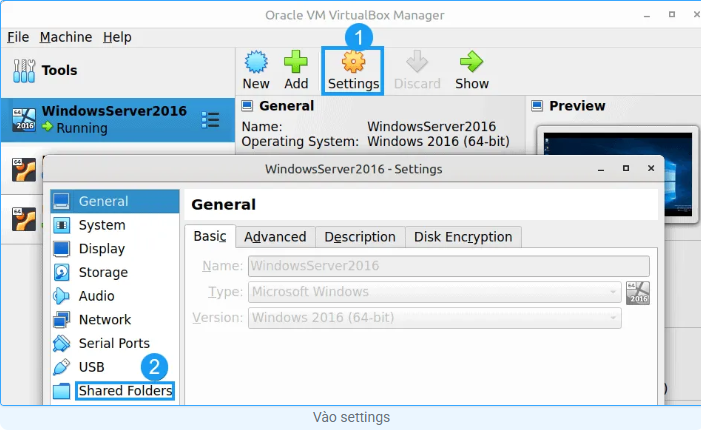The height and width of the screenshot is (431, 701).
Task: Click the WindowsServer2016 name in VM list
Action: (x=114, y=111)
